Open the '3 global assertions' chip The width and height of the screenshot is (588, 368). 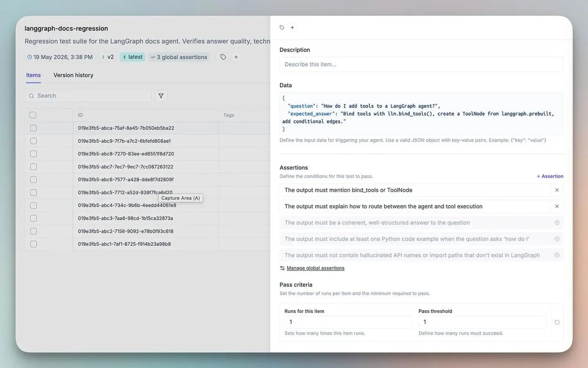click(x=179, y=57)
